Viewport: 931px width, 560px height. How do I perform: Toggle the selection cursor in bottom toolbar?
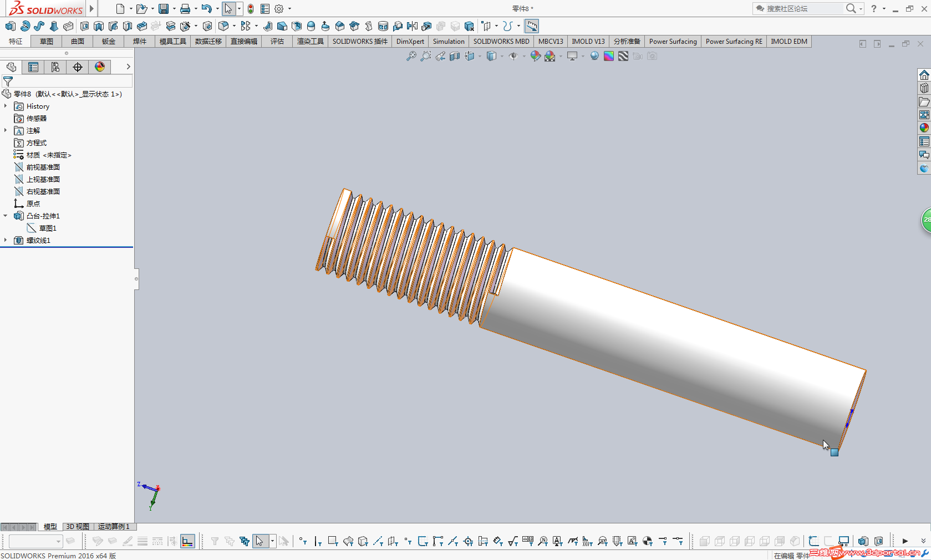pyautogui.click(x=259, y=541)
